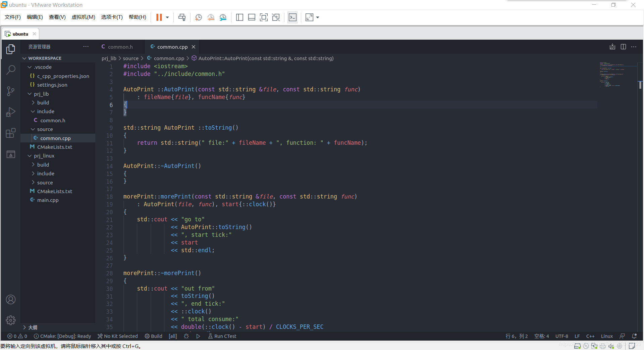Image resolution: width=644 pixels, height=350 pixels.
Task: Click the VMware pause virtual machine button
Action: (x=159, y=17)
